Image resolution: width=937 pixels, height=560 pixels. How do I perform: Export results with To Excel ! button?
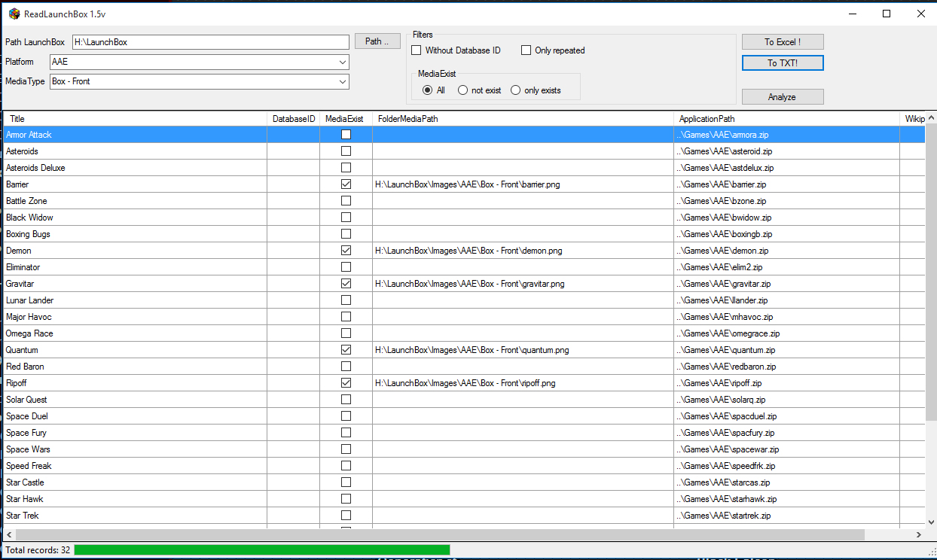[783, 42]
